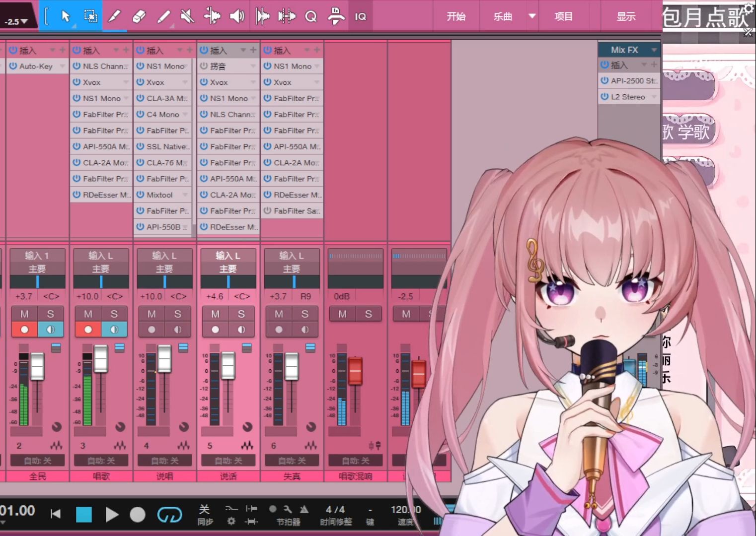The width and height of the screenshot is (756, 536).
Task: Toggle the autoscroll icon beside Q
Action: coord(336,16)
